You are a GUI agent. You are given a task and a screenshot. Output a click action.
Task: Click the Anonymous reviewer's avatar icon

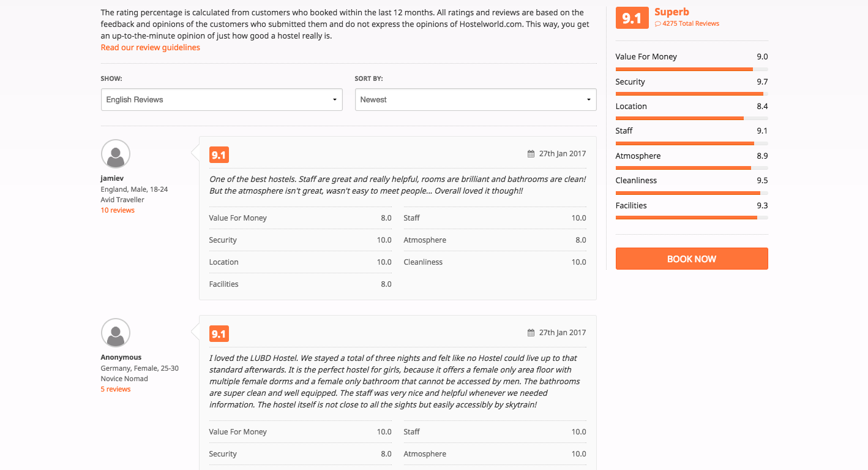116,333
